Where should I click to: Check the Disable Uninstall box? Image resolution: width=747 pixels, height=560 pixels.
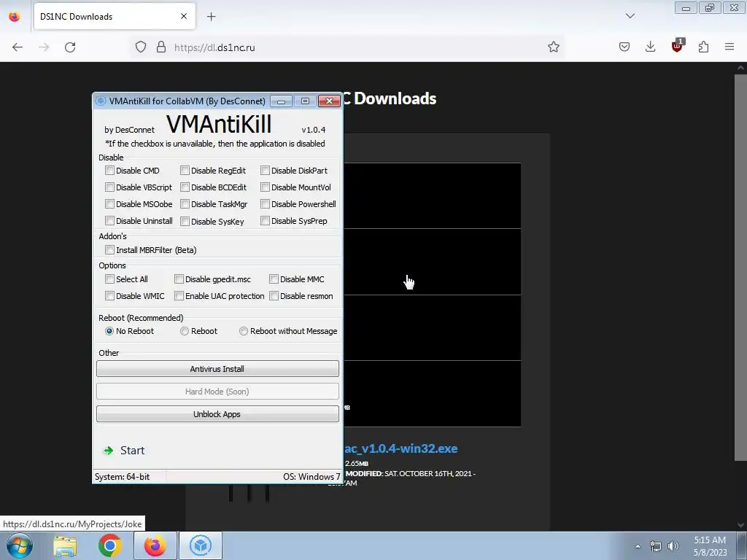coord(109,221)
